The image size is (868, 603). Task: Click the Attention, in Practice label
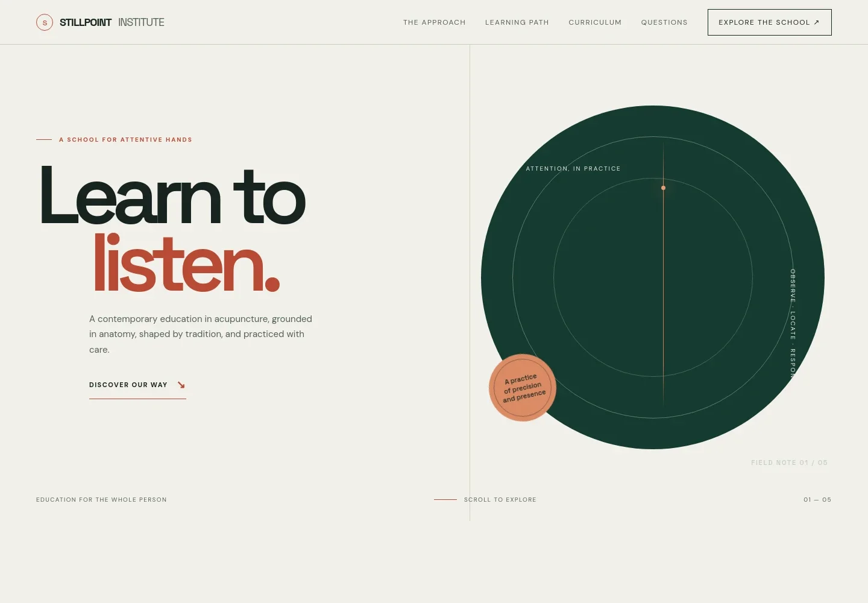pyautogui.click(x=573, y=169)
